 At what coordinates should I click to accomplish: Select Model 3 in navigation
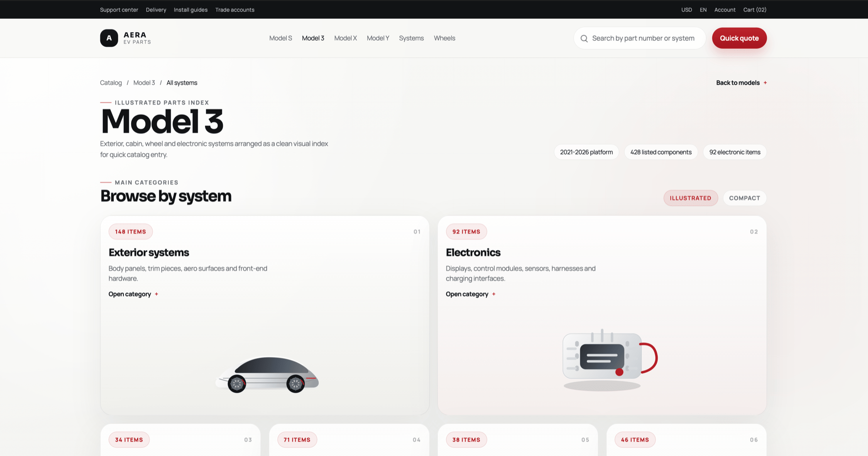313,38
